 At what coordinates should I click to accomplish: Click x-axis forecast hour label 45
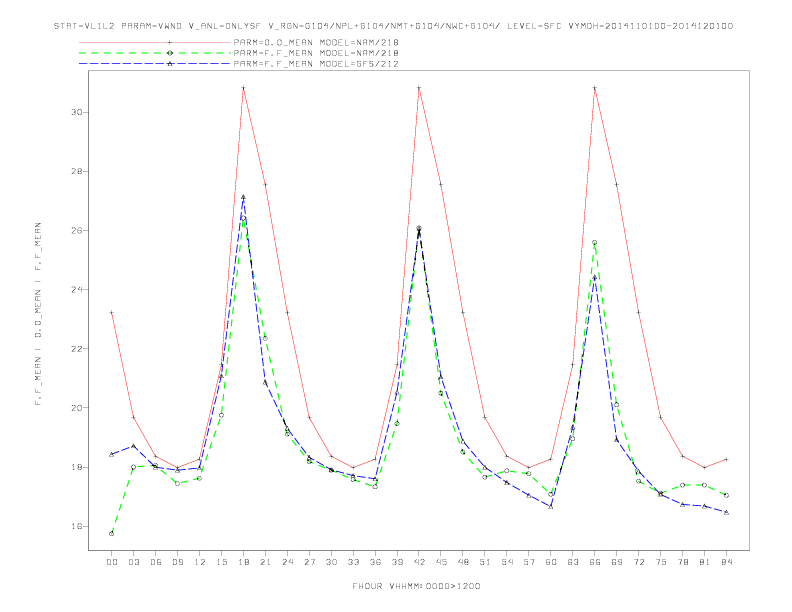tap(441, 562)
